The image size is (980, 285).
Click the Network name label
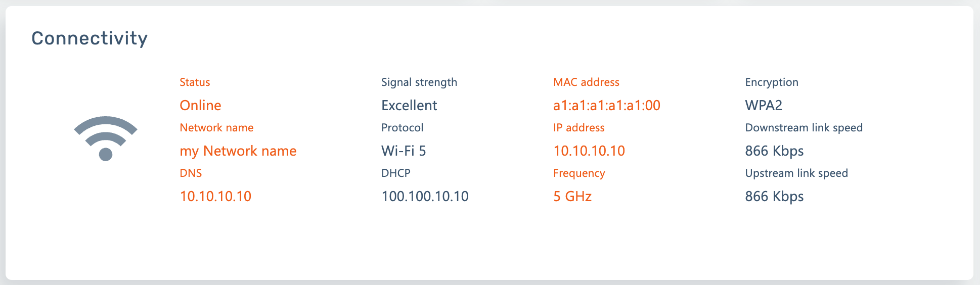(x=216, y=128)
